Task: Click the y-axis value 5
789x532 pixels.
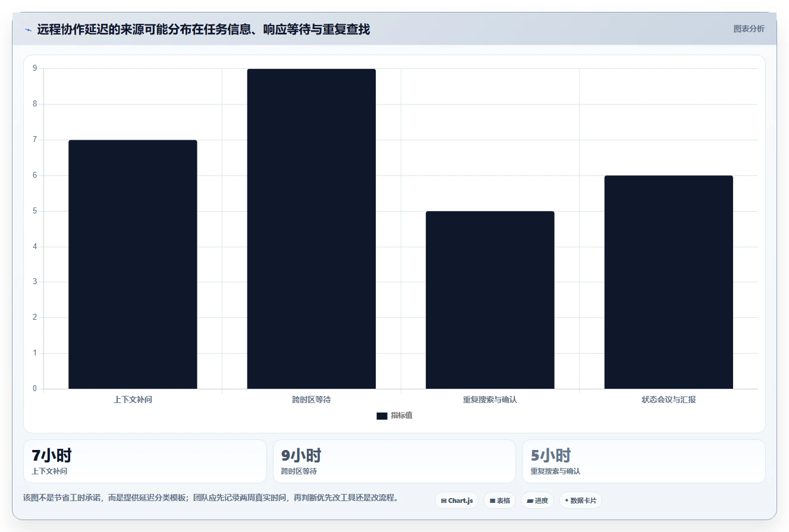Action: (x=34, y=211)
